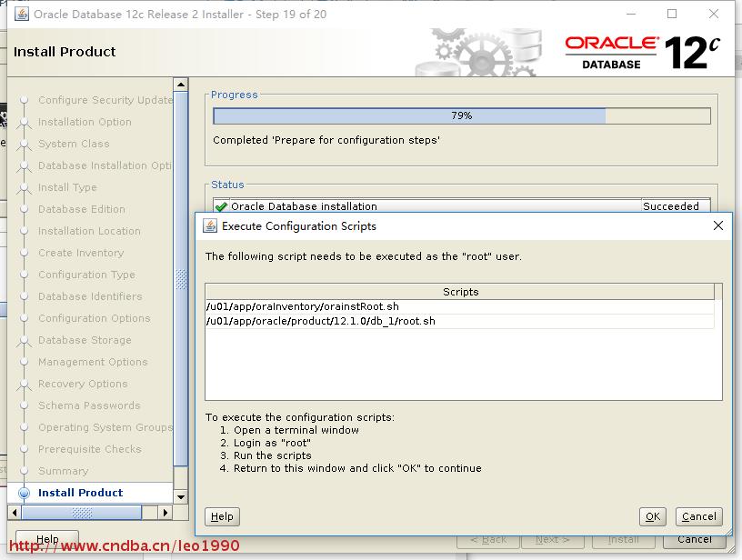Select the Operating System Groups step

pos(105,427)
